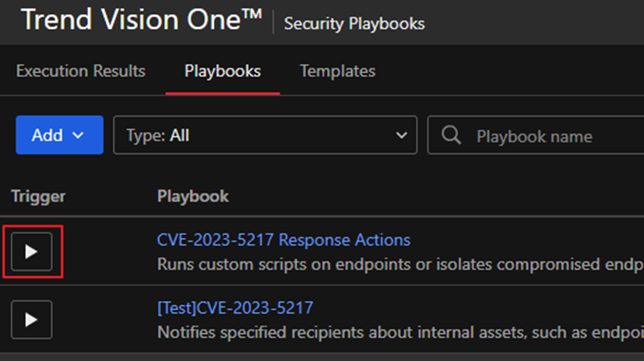The height and width of the screenshot is (361, 644).
Task: Select the 'Notifies specified recipients' description text
Action: (x=397, y=332)
